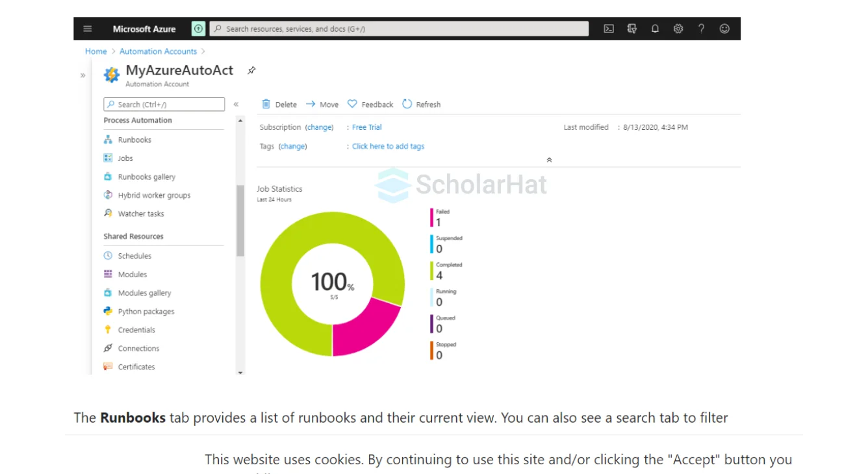Open Cloud Shell from the top bar
The height and width of the screenshot is (474, 868).
tap(609, 29)
